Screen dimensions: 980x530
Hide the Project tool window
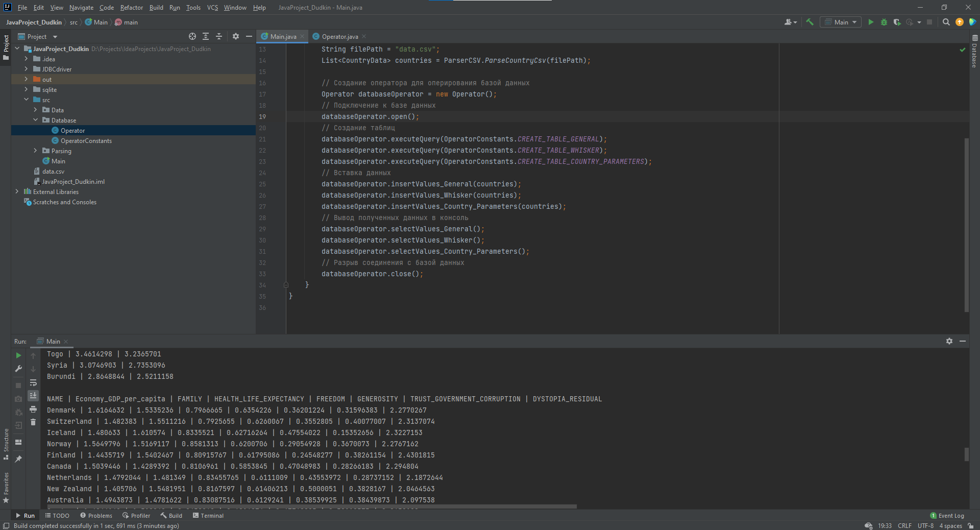click(249, 36)
